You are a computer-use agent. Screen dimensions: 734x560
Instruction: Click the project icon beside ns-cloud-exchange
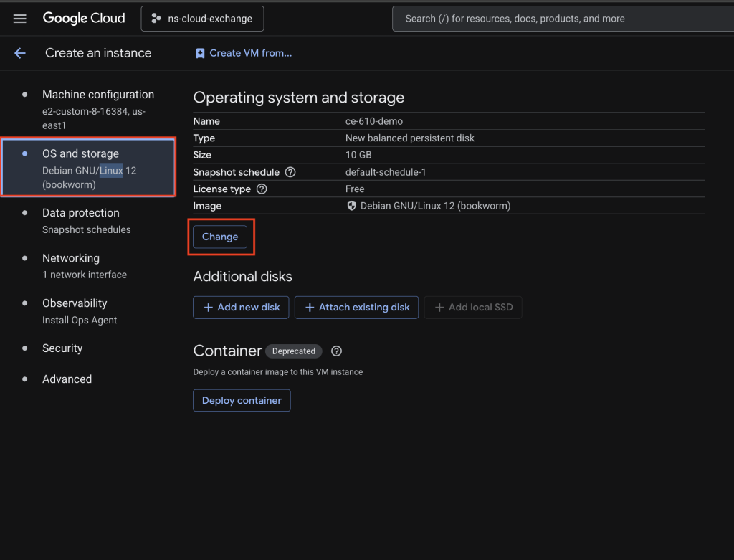tap(156, 19)
